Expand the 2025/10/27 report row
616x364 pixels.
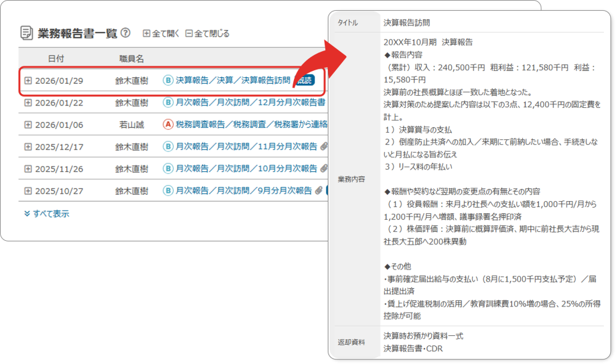[28, 190]
